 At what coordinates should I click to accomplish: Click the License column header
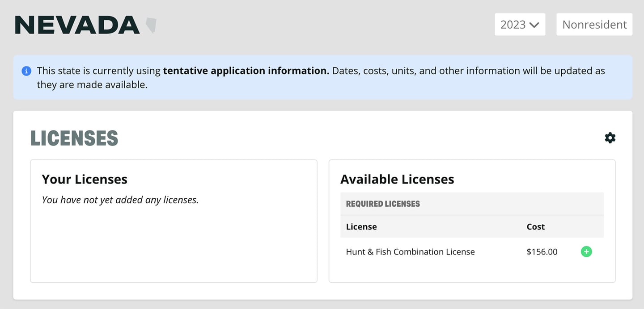361,227
